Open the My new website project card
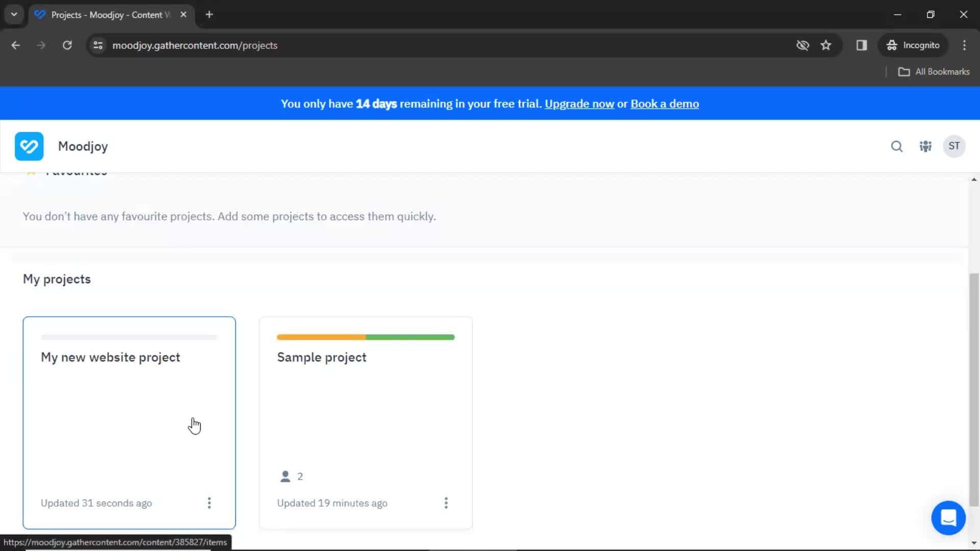980x551 pixels. (x=129, y=423)
